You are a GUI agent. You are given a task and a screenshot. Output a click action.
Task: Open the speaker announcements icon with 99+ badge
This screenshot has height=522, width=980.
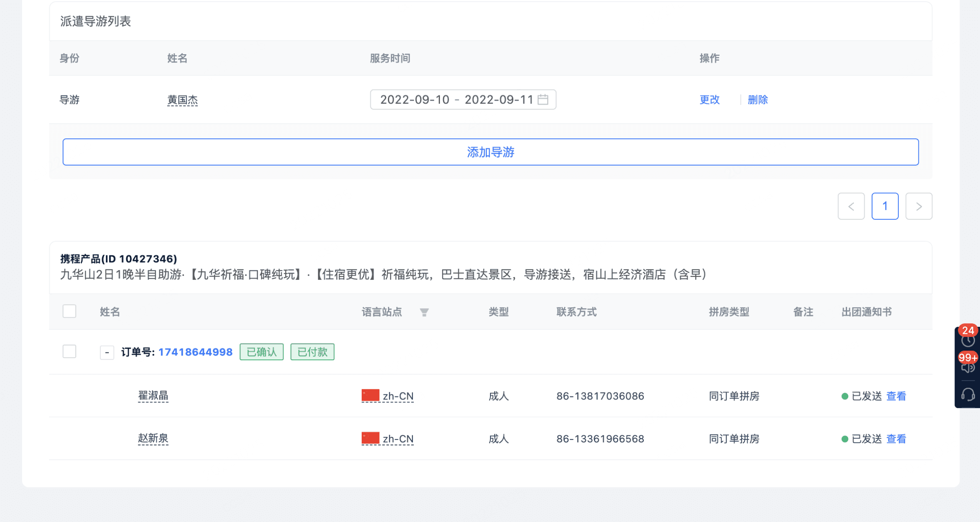click(x=967, y=367)
